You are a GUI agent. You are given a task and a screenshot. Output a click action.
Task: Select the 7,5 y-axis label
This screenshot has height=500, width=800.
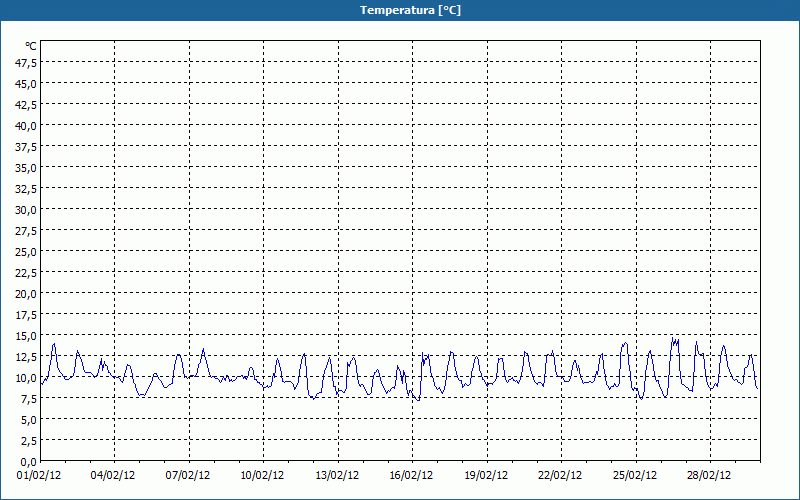[x=29, y=399]
